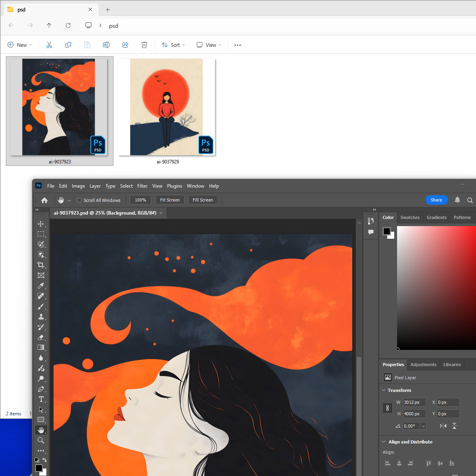Image resolution: width=476 pixels, height=476 pixels.
Task: Activate the Zoom tool in toolbar
Action: click(41, 440)
